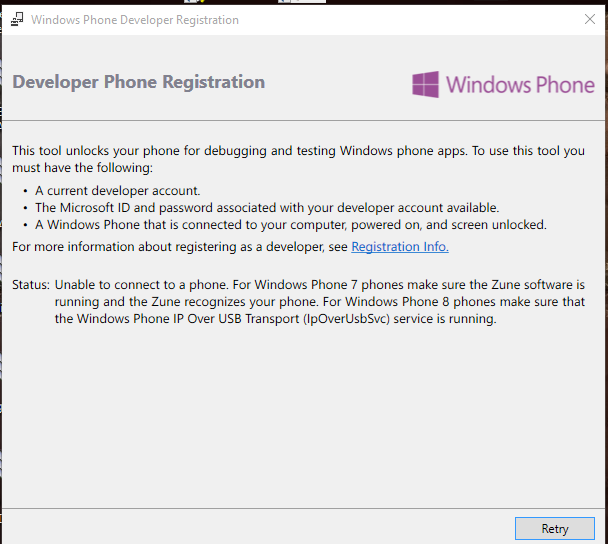
Task: Click the title bar text 'Windows Phone Developer Registration'
Action: (x=135, y=20)
